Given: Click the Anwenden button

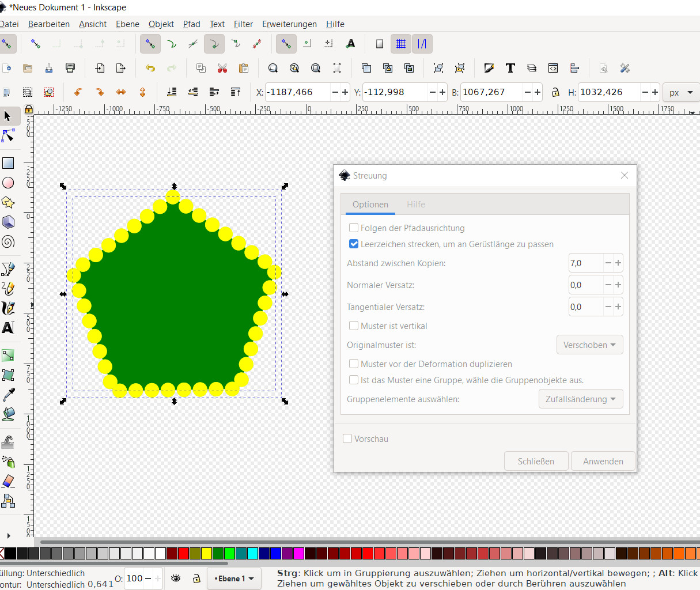Looking at the screenshot, I should click(603, 461).
